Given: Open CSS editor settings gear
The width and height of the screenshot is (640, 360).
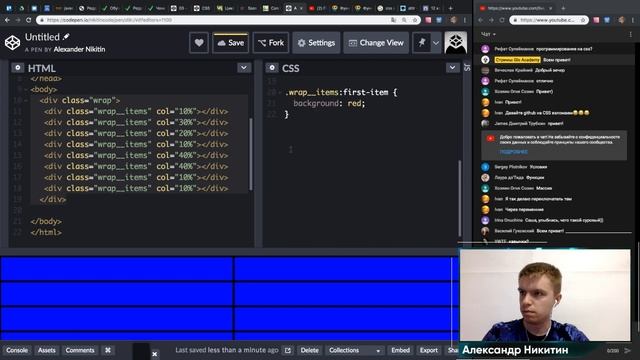Looking at the screenshot, I should pyautogui.click(x=272, y=68).
